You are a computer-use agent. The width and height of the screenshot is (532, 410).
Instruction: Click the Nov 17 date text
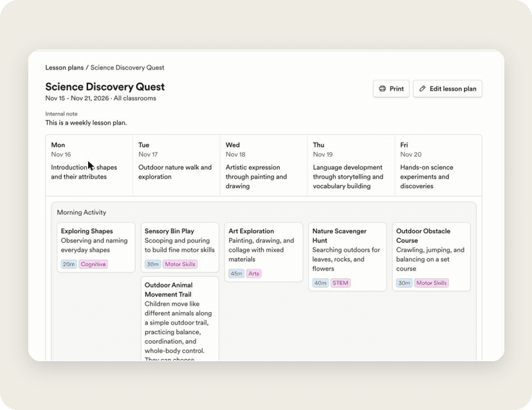click(x=148, y=154)
